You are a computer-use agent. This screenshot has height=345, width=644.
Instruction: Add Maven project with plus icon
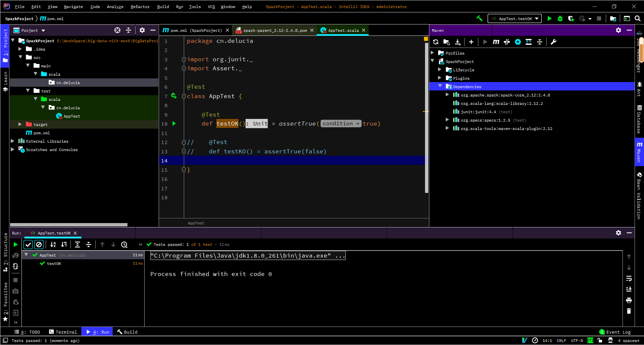[471, 42]
